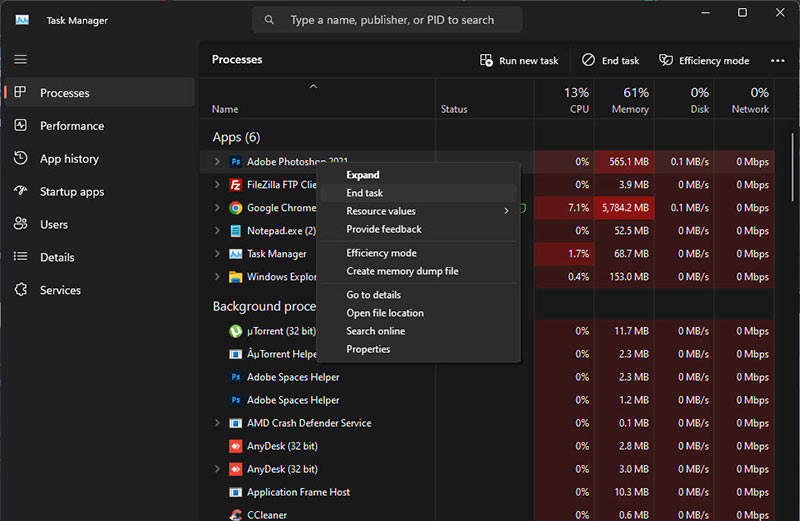Screen dimensions: 800x521
Task: Sort by the Disk column header
Action: pos(685,100)
